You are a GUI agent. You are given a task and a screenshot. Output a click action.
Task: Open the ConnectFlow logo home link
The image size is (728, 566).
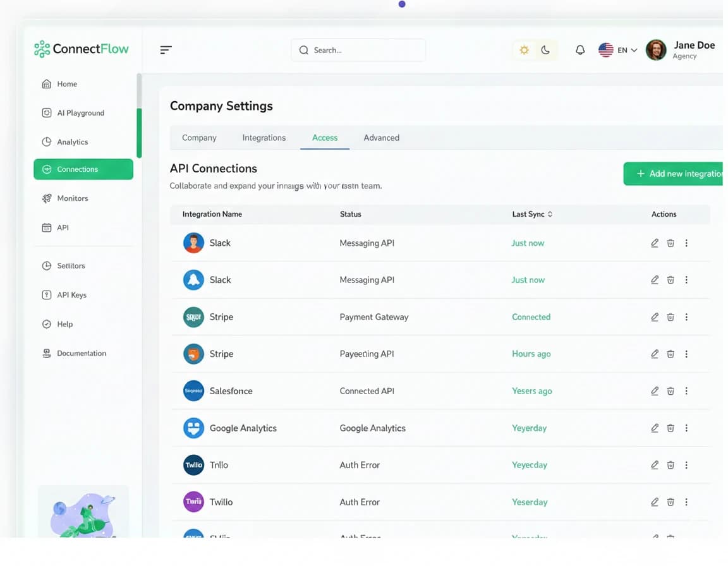pos(82,49)
